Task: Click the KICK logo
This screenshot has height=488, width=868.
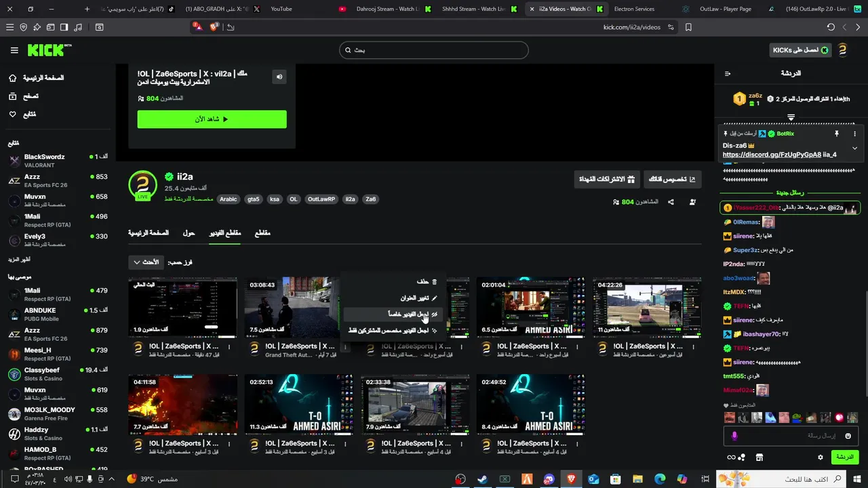Action: coord(49,50)
